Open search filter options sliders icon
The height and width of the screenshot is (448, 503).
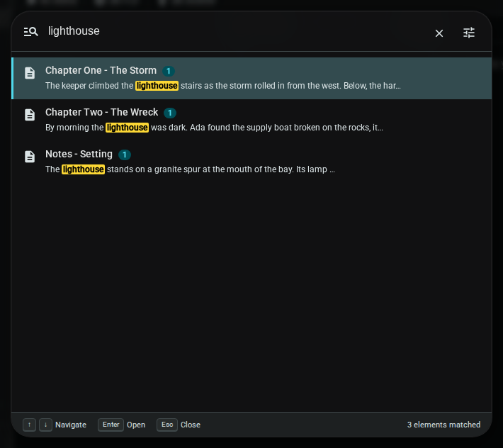tap(469, 33)
